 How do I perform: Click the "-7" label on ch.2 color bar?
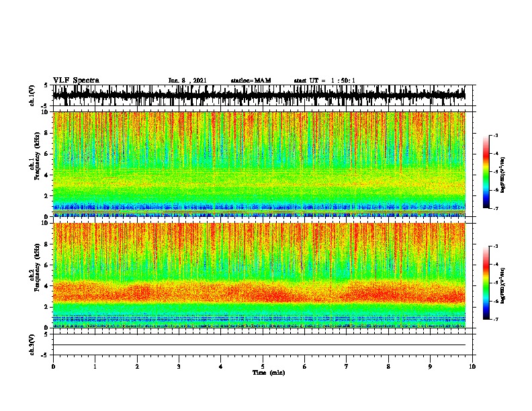pyautogui.click(x=496, y=319)
